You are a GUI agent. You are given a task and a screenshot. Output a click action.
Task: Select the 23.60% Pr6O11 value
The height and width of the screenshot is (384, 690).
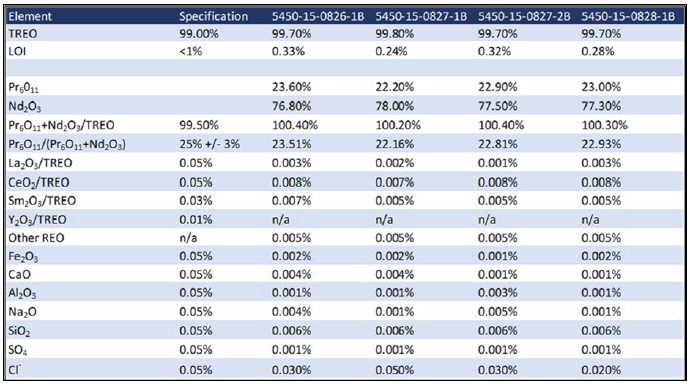point(291,87)
